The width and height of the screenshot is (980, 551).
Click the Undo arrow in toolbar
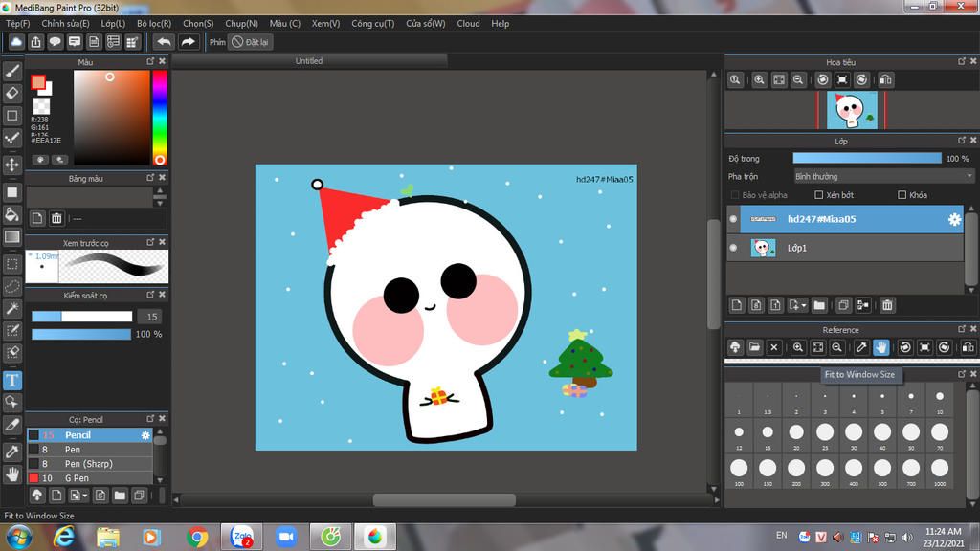tap(164, 42)
